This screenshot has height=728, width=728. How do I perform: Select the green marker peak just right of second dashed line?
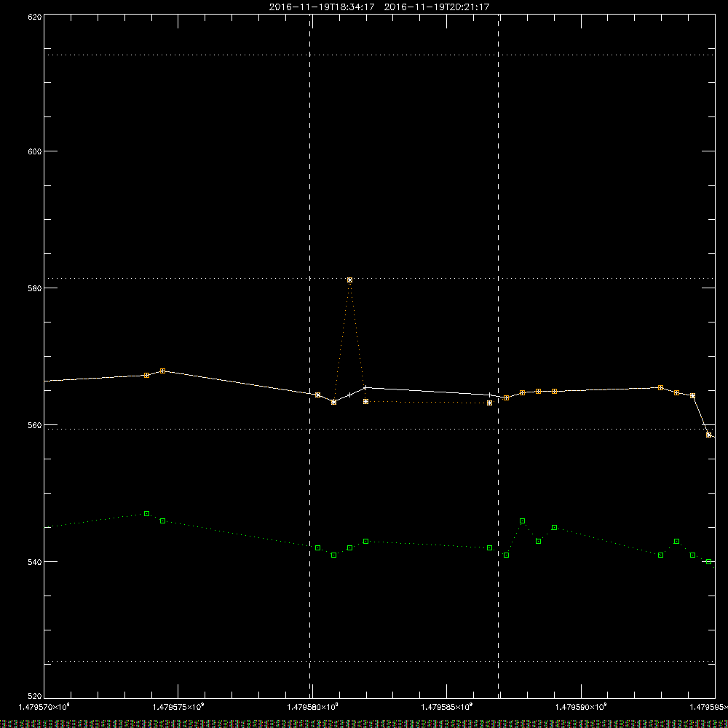click(x=522, y=521)
